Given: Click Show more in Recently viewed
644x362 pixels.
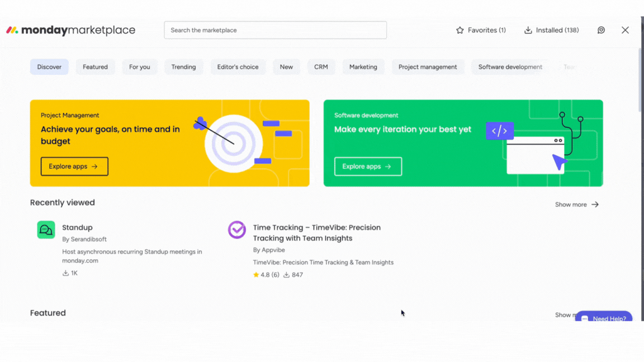Looking at the screenshot, I should click(x=577, y=204).
